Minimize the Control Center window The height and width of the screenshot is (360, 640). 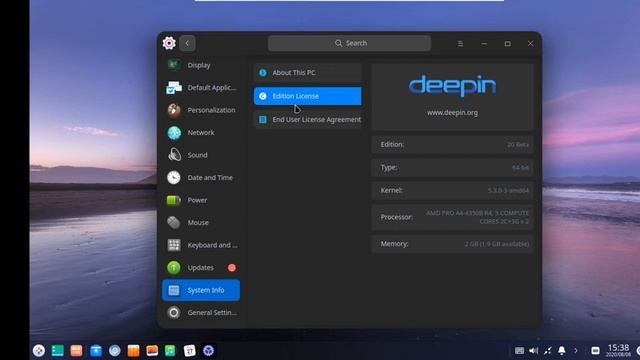click(x=484, y=43)
